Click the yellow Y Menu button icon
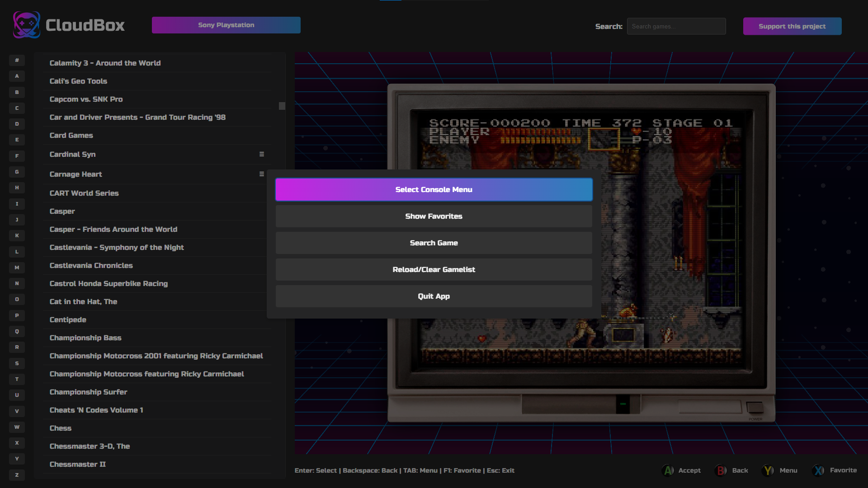Image resolution: width=868 pixels, height=488 pixels. [768, 470]
